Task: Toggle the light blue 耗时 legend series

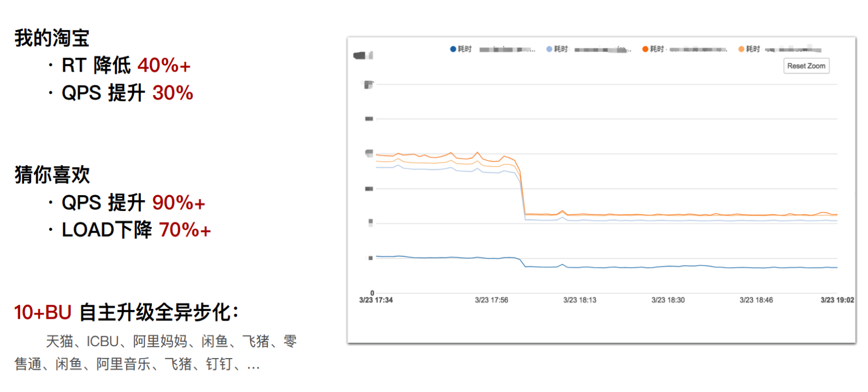Action: (588, 49)
